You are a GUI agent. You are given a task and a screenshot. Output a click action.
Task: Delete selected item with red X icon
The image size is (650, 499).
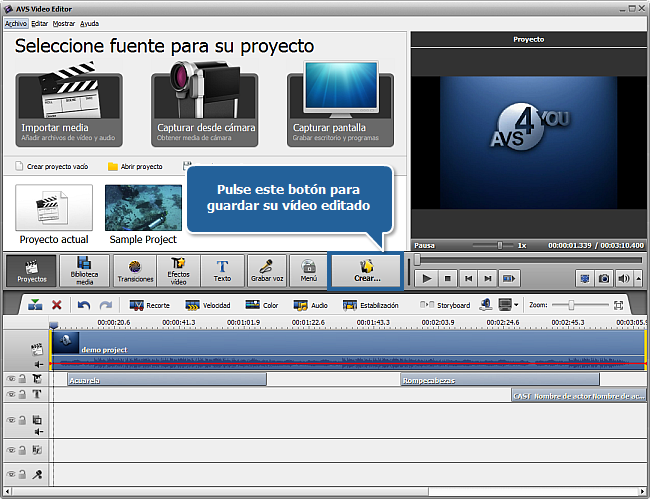(x=57, y=305)
